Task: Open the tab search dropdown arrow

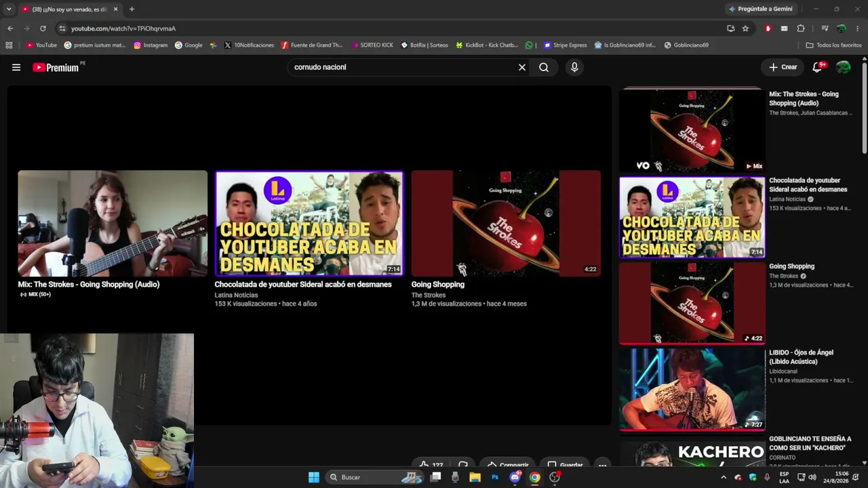Action: [9, 9]
